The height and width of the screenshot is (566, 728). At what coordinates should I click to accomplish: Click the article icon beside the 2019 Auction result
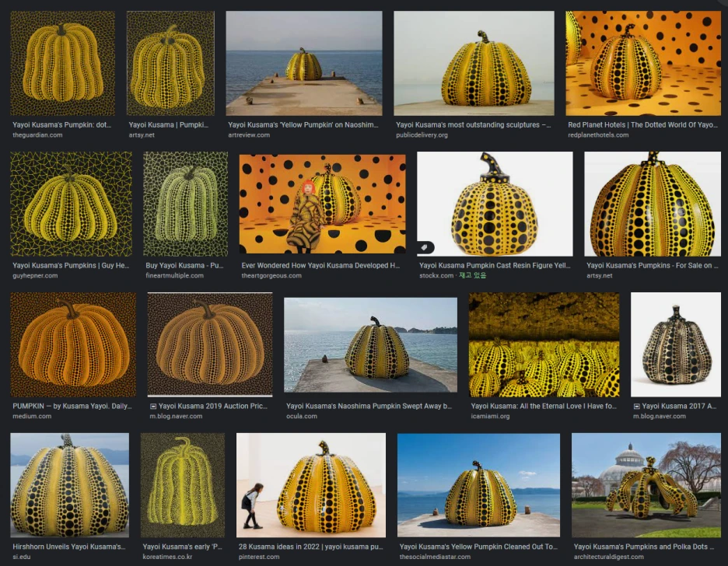point(152,405)
